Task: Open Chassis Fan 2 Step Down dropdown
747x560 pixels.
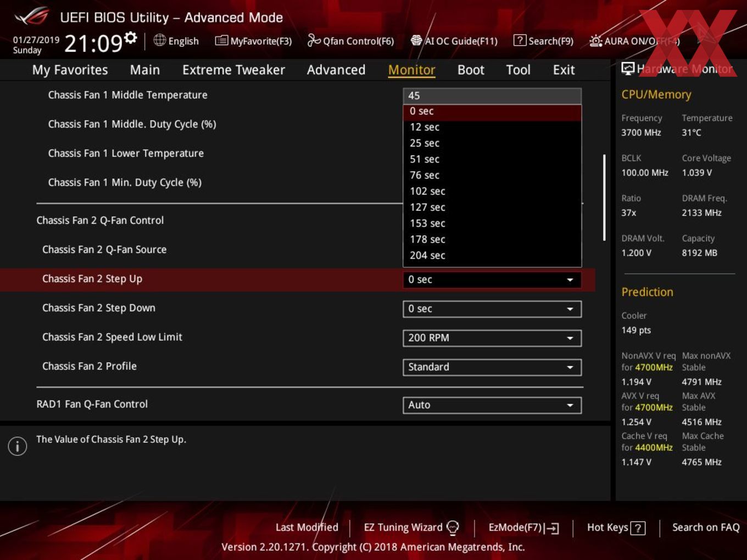Action: coord(492,309)
